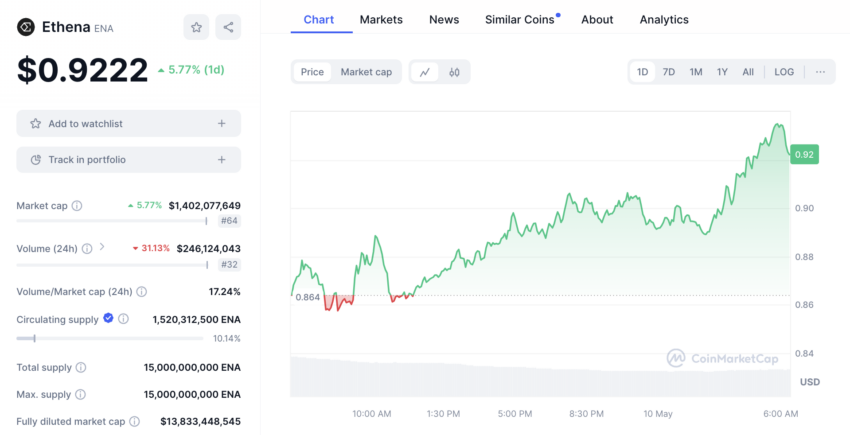
Task: Enable LOG scale on the chart
Action: [784, 72]
